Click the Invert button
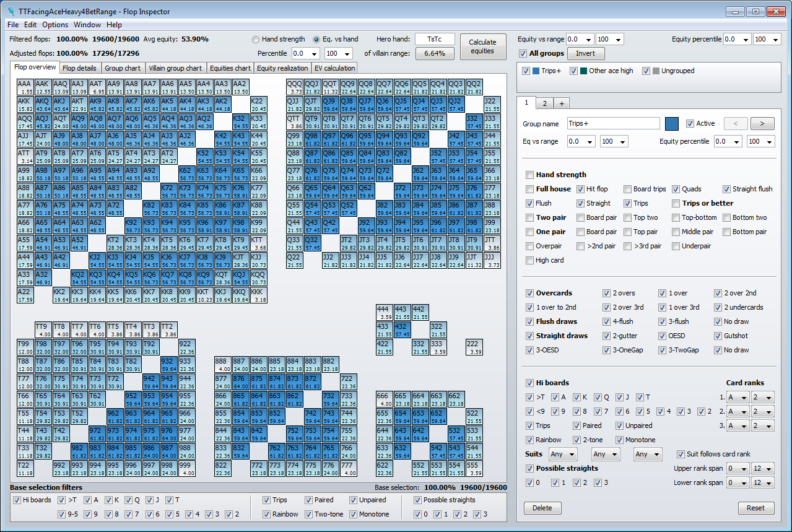792x532 pixels. [x=585, y=53]
